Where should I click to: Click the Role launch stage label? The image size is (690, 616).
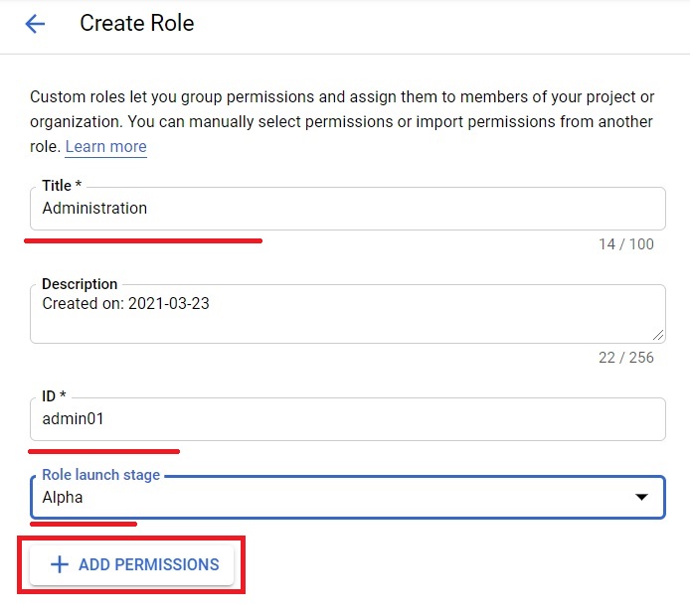coord(100,475)
